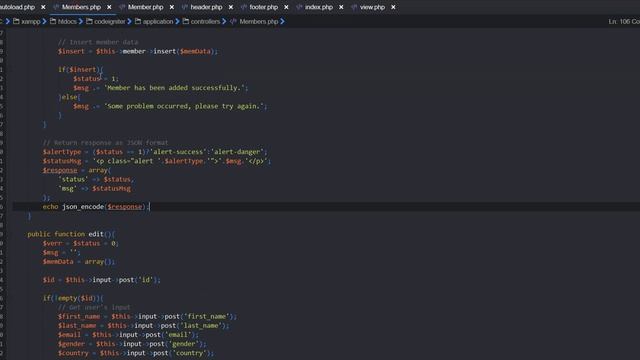Click the Ln: 106 cursor position indicator
The height and width of the screenshot is (360, 640).
[624, 21]
